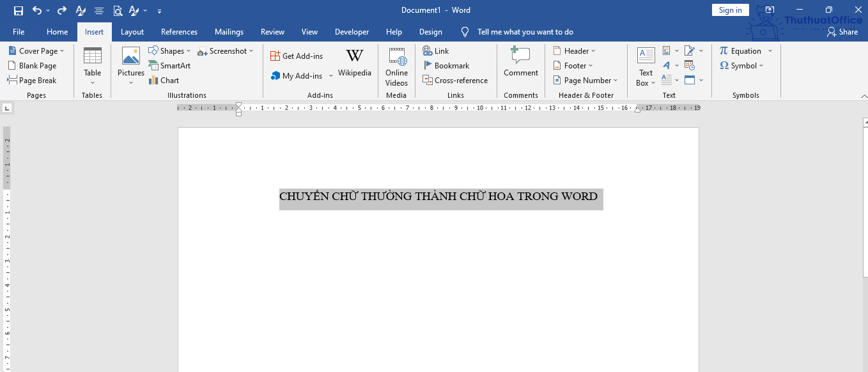
Task: Insert a Cross-reference
Action: [456, 80]
